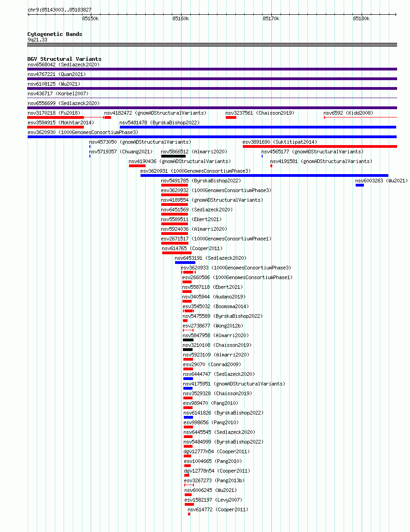Click nsv436717 (Korbel2007) label
Screen dimensions: 410x532
(x=58, y=94)
